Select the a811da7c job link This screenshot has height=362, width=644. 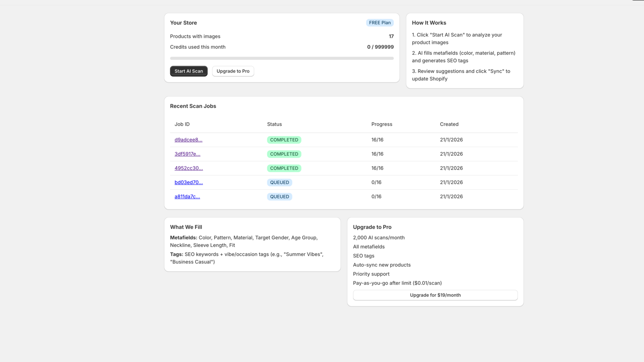187,197
